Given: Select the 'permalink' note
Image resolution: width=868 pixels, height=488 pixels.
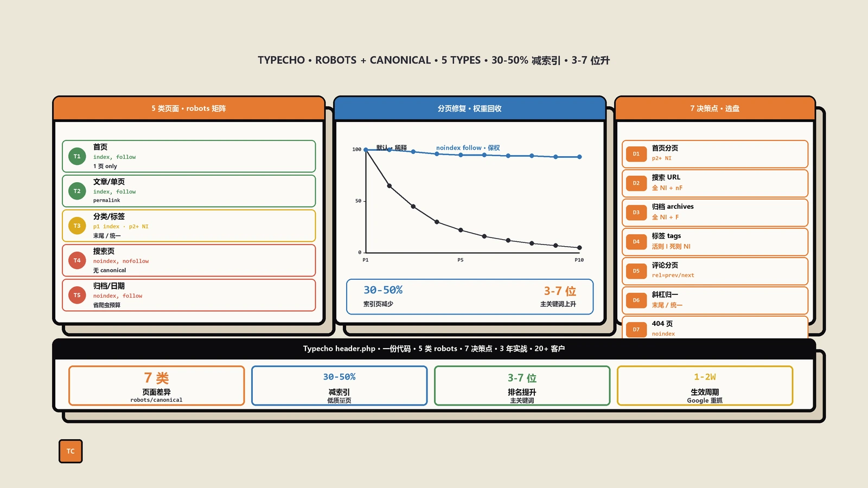Looking at the screenshot, I should [x=107, y=201].
